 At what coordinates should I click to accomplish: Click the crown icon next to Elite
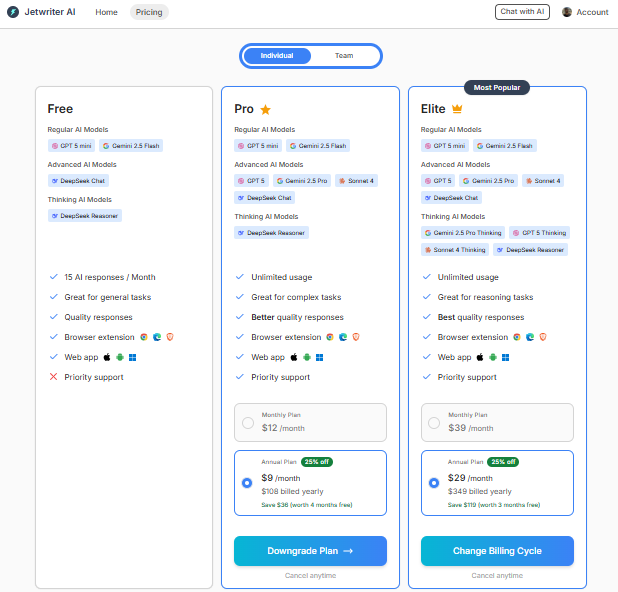click(457, 108)
